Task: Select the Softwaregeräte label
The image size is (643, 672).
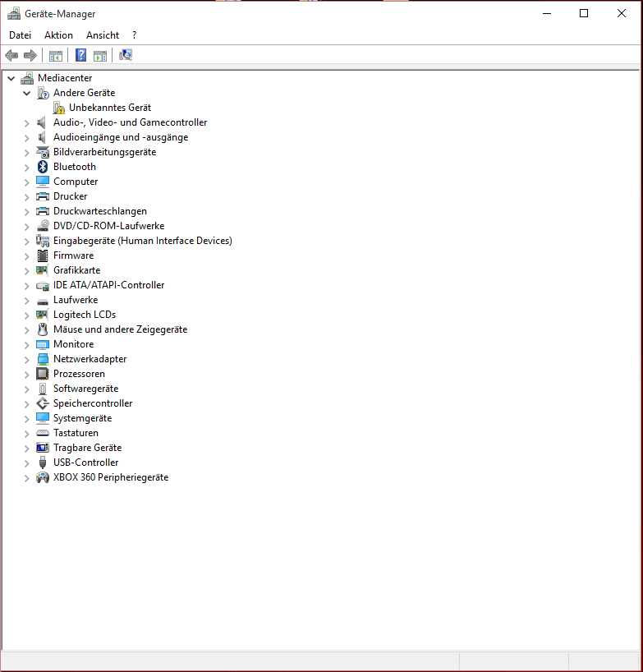Action: pos(85,389)
